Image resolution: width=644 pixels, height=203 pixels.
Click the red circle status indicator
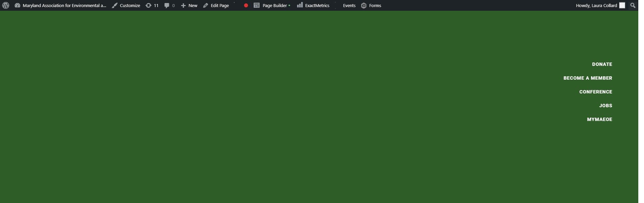tap(246, 5)
